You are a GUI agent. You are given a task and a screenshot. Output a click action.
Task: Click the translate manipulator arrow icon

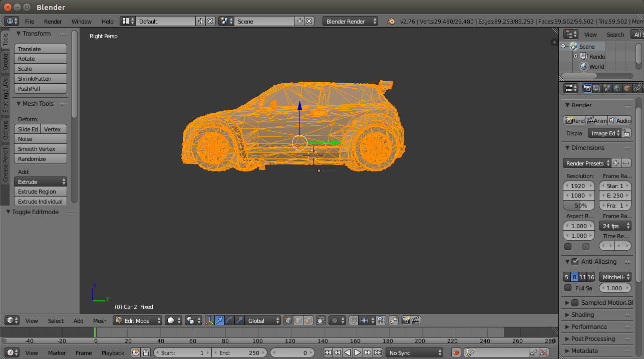click(219, 320)
